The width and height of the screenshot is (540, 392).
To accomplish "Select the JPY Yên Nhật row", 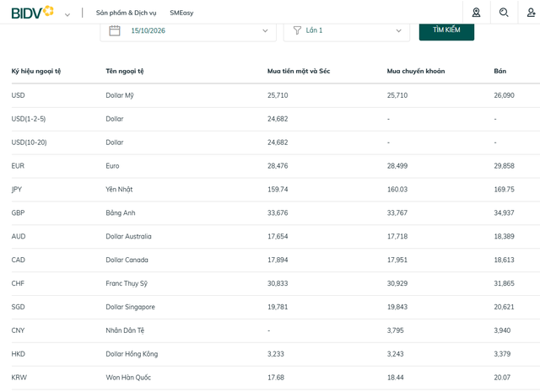I will point(276,190).
